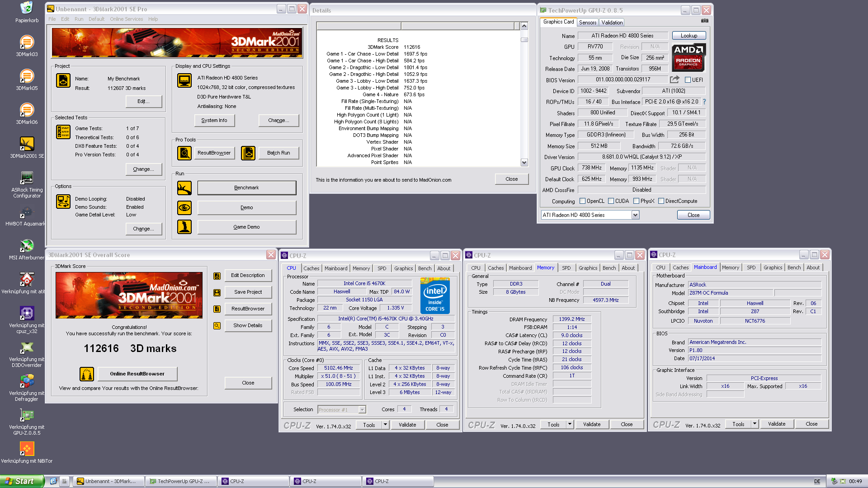Open the HWBOT Aquamark desktop icon
The image size is (868, 488).
27,211
